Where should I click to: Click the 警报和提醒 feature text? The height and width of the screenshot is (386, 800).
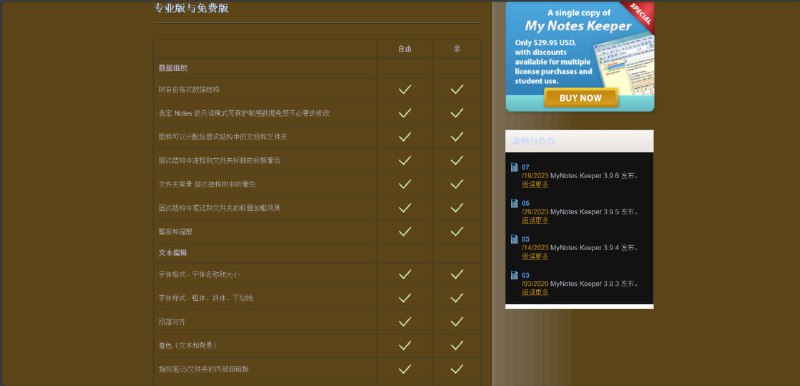[x=175, y=231]
